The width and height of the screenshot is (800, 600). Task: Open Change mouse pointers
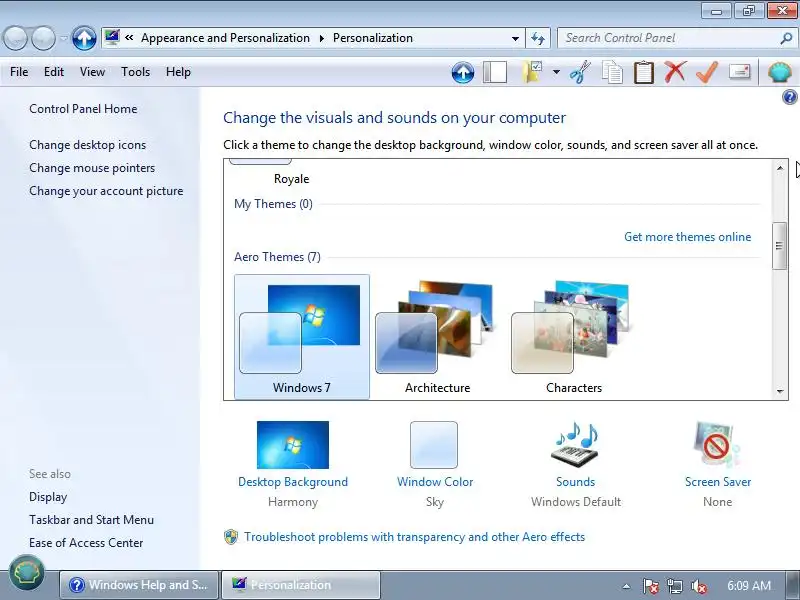(x=92, y=168)
